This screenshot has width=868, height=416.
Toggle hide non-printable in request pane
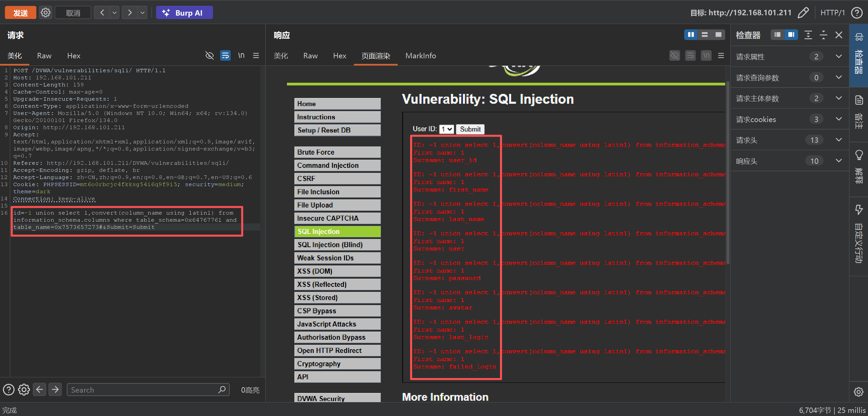pyautogui.click(x=210, y=56)
